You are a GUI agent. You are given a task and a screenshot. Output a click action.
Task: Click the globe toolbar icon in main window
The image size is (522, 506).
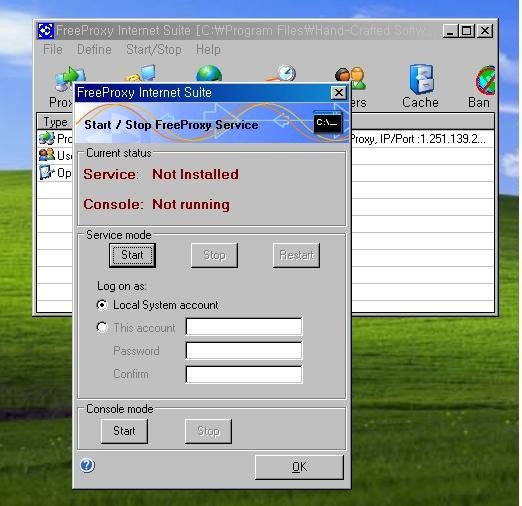[209, 73]
